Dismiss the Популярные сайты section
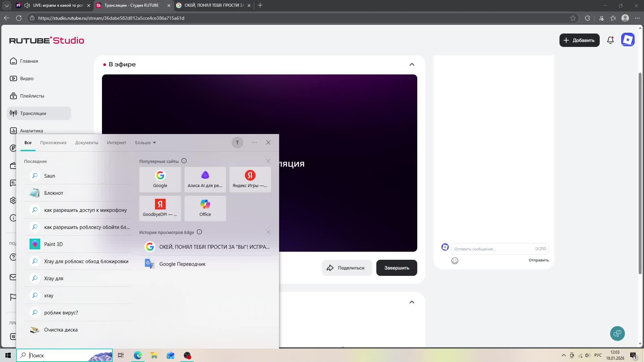This screenshot has width=644, height=362. click(x=268, y=161)
